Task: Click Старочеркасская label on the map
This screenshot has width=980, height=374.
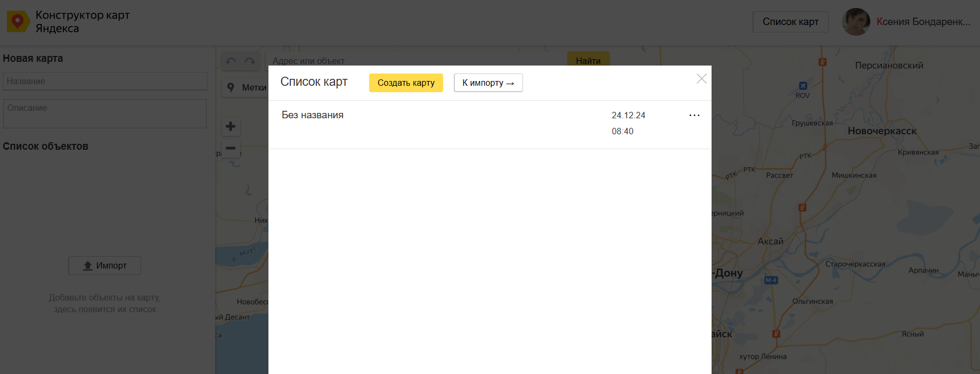Action: (855, 264)
